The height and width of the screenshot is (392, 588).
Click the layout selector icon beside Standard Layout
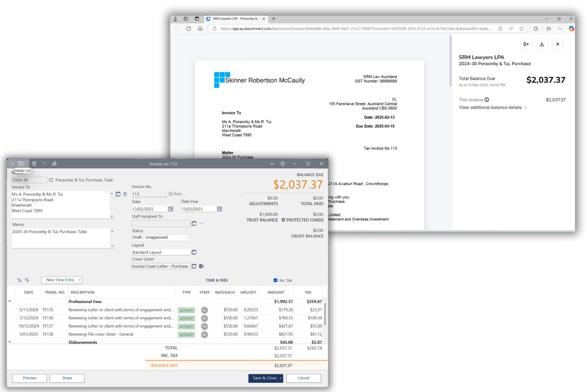click(x=194, y=252)
